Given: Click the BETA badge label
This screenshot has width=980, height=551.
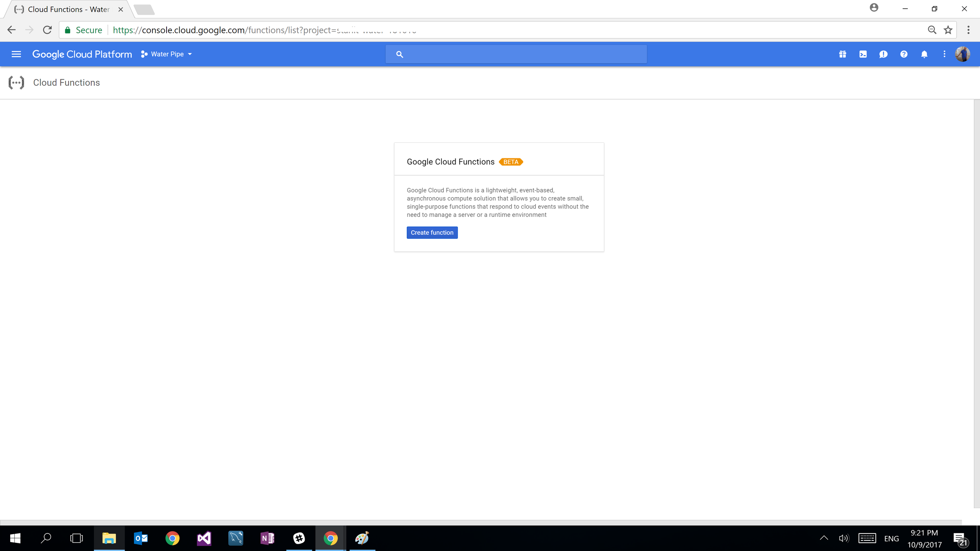Looking at the screenshot, I should click(511, 162).
